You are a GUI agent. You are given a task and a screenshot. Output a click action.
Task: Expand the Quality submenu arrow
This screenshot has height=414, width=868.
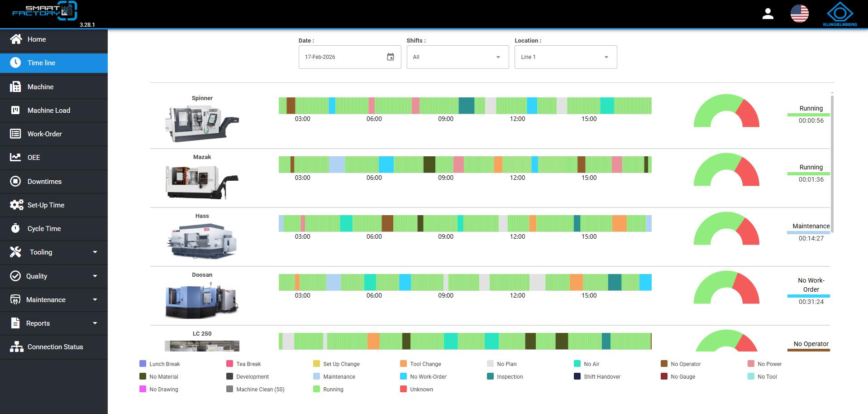pyautogui.click(x=95, y=276)
